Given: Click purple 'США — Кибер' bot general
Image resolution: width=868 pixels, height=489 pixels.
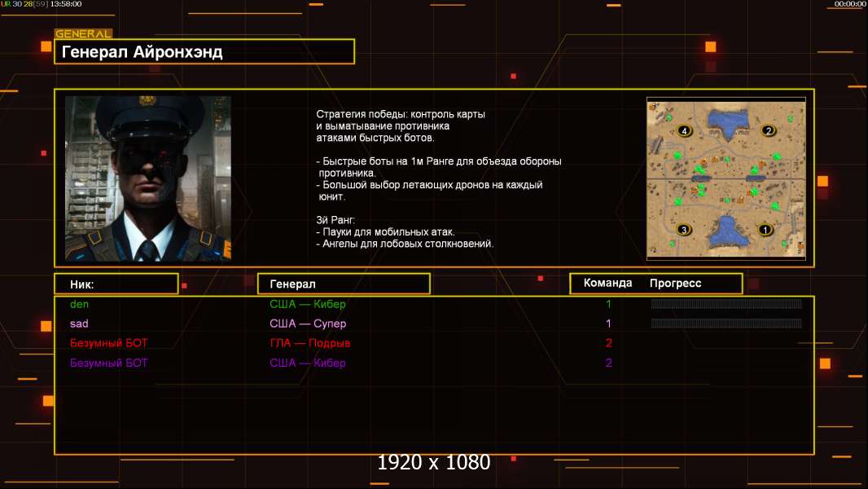Looking at the screenshot, I should pos(307,363).
